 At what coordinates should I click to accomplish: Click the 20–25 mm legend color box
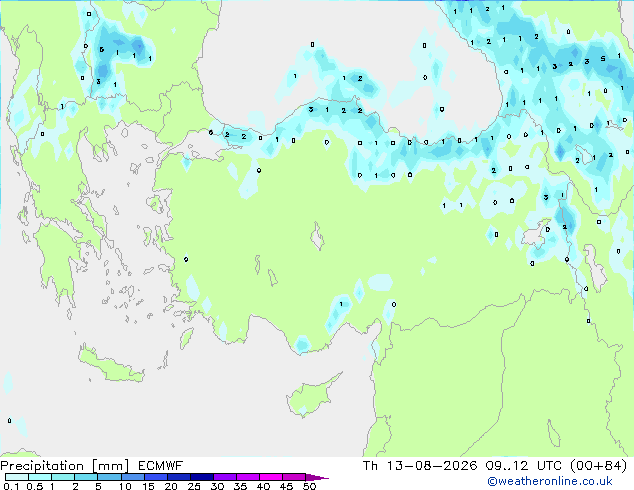pos(179,477)
